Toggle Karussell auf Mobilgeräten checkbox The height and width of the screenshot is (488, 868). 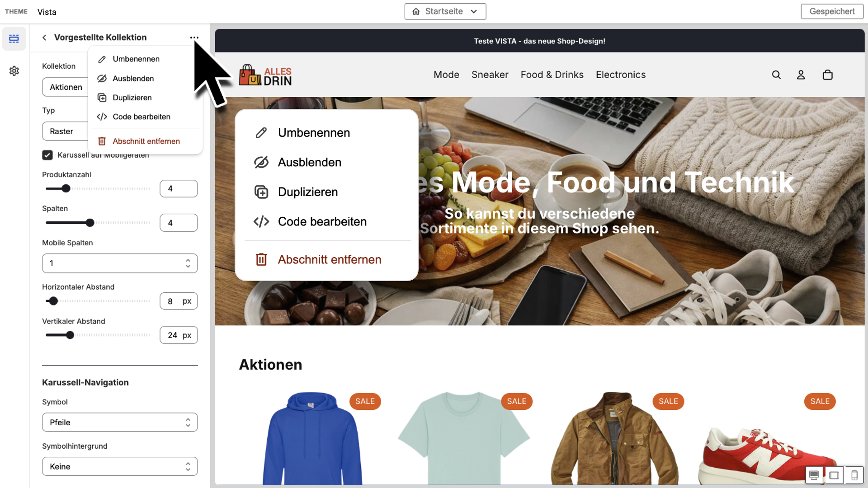47,155
